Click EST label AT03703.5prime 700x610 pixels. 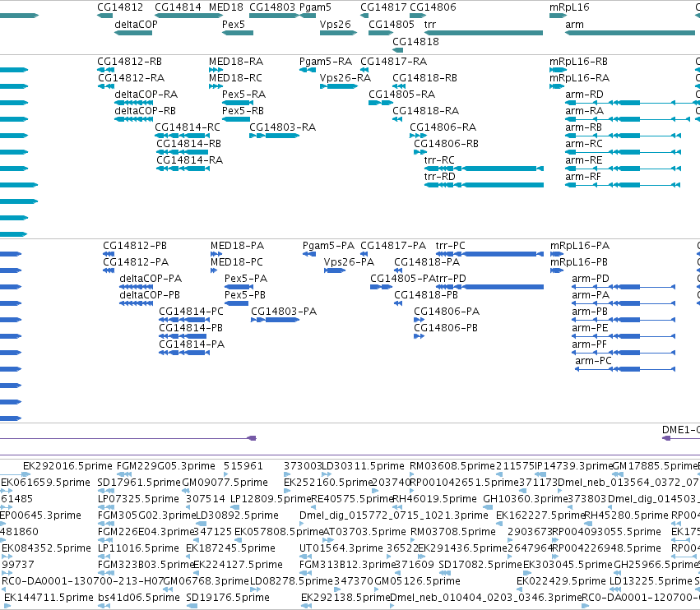coord(364,532)
